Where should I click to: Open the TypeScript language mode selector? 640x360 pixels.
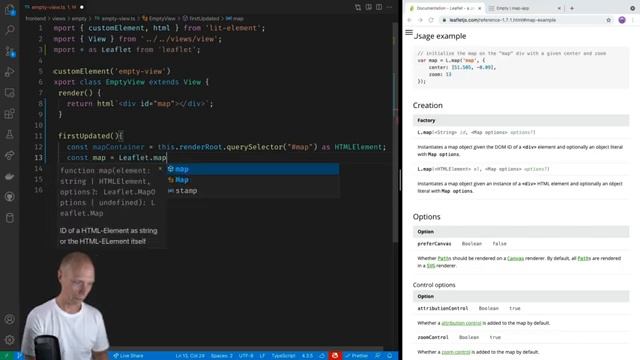283,356
